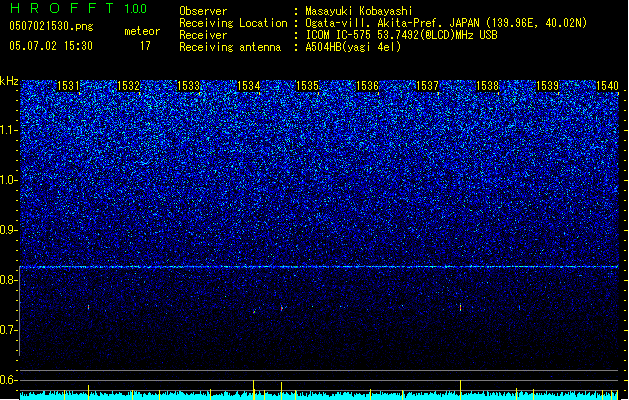Click the 1535 time axis marker

[x=307, y=86]
